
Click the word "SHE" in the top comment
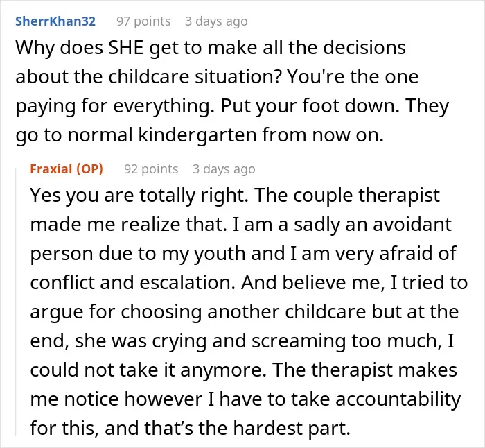point(125,48)
